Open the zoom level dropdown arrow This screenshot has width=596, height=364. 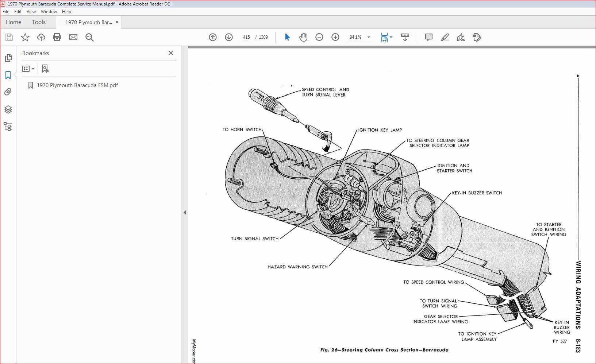[x=369, y=37]
